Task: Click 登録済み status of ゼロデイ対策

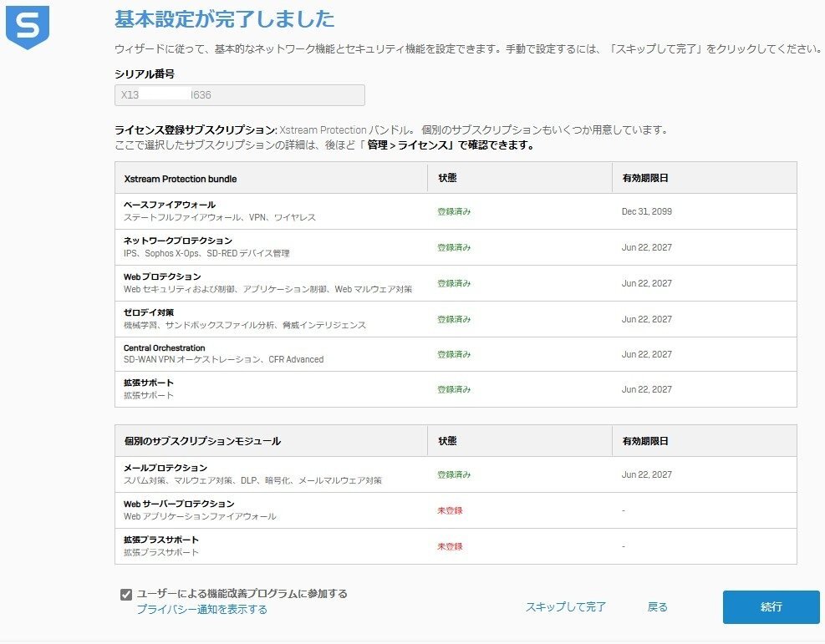Action: point(454,319)
